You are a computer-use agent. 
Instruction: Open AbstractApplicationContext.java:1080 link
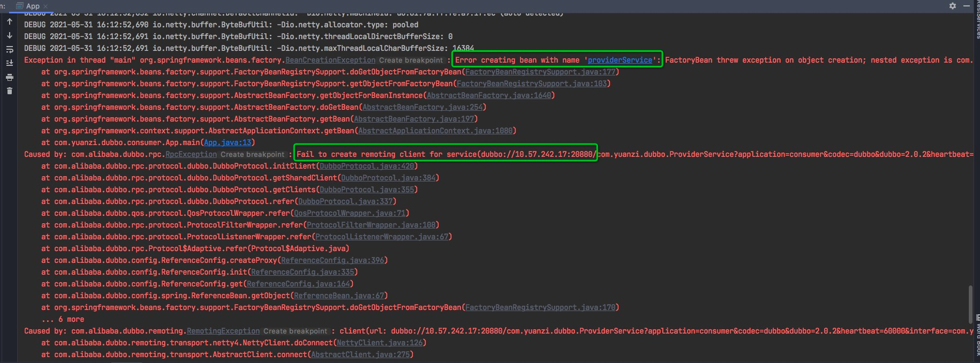click(435, 131)
